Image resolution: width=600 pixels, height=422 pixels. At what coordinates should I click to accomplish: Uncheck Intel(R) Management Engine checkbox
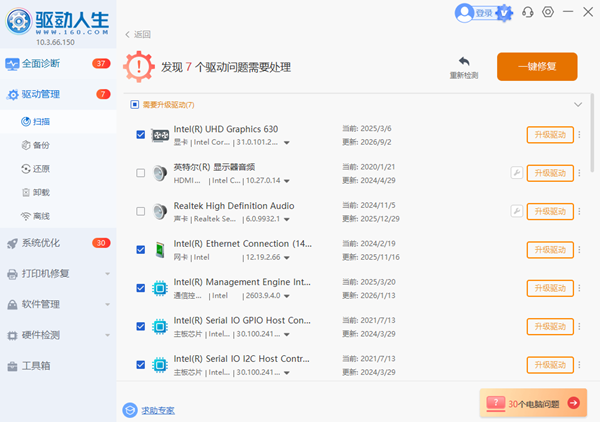140,288
